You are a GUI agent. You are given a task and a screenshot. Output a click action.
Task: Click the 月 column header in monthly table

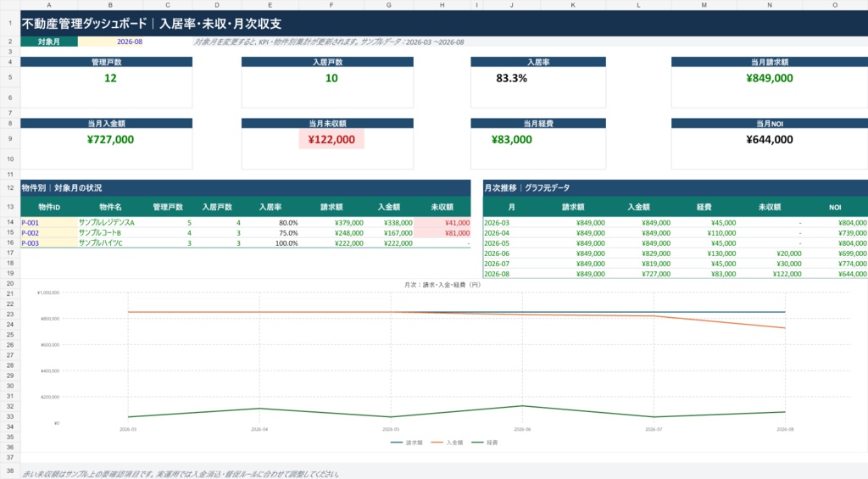511,207
